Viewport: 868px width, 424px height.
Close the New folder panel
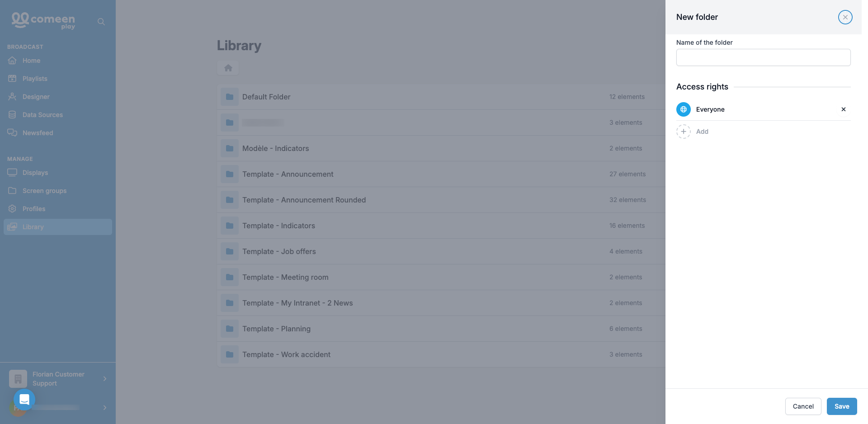pos(845,17)
